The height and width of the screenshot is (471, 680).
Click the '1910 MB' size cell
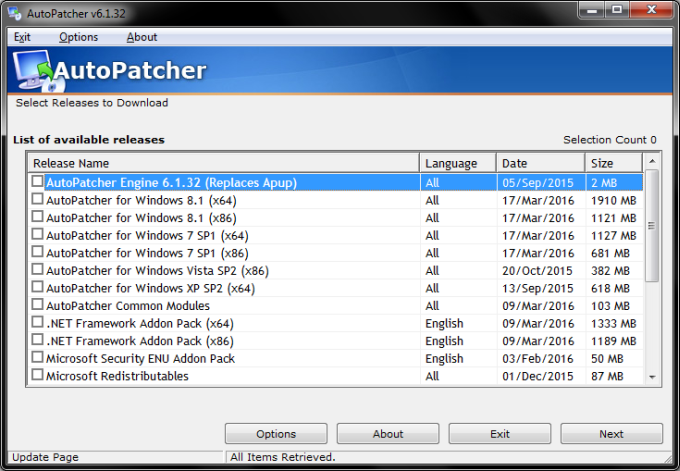point(614,200)
